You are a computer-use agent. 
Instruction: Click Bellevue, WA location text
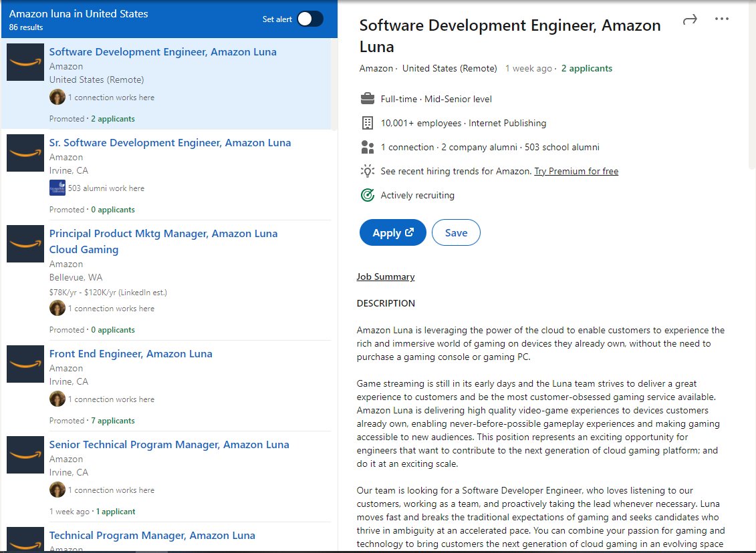tap(76, 277)
